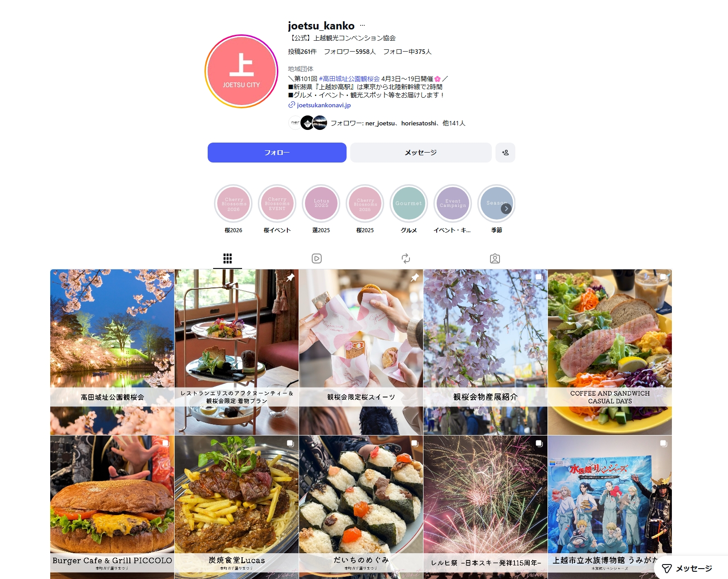Open the 高田城址公園観桜会 hashtag link
The width and height of the screenshot is (728, 579).
coord(349,79)
